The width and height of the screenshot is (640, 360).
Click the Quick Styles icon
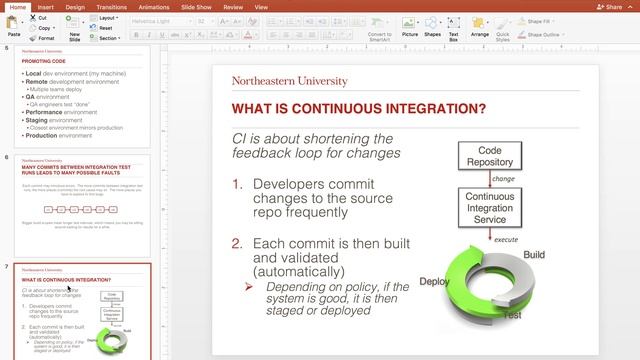[502, 24]
